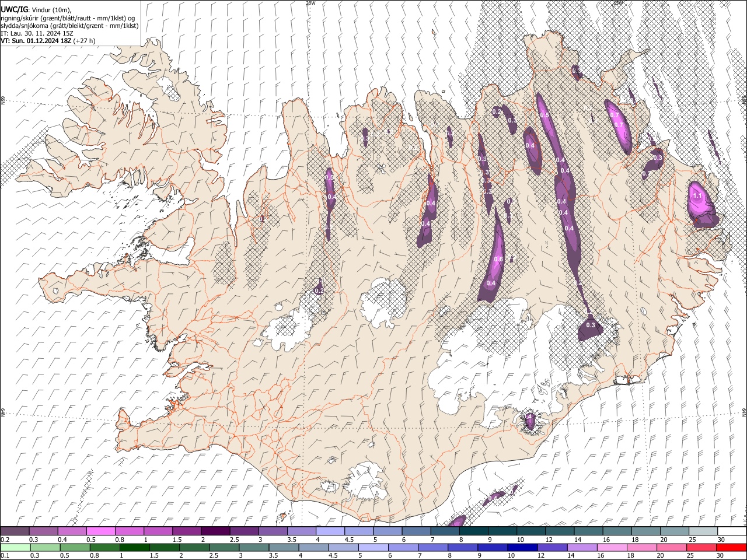Click the 0.6 snowfall value label
Screen dimensions: 747x560
coord(498,260)
